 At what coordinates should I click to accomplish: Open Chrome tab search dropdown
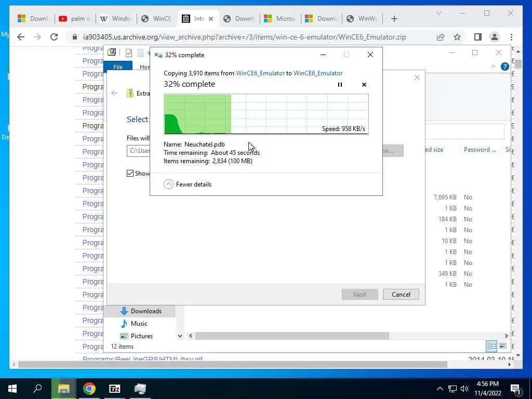(x=438, y=13)
